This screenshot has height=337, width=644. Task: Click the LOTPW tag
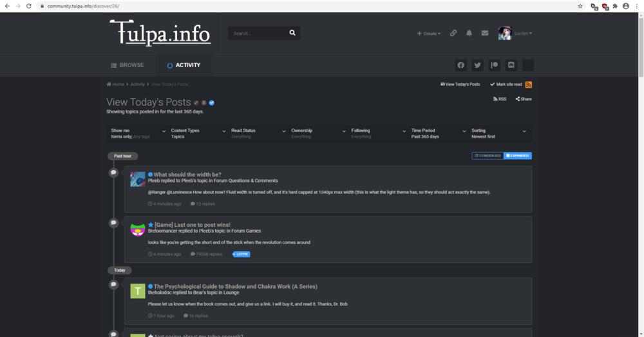point(241,254)
